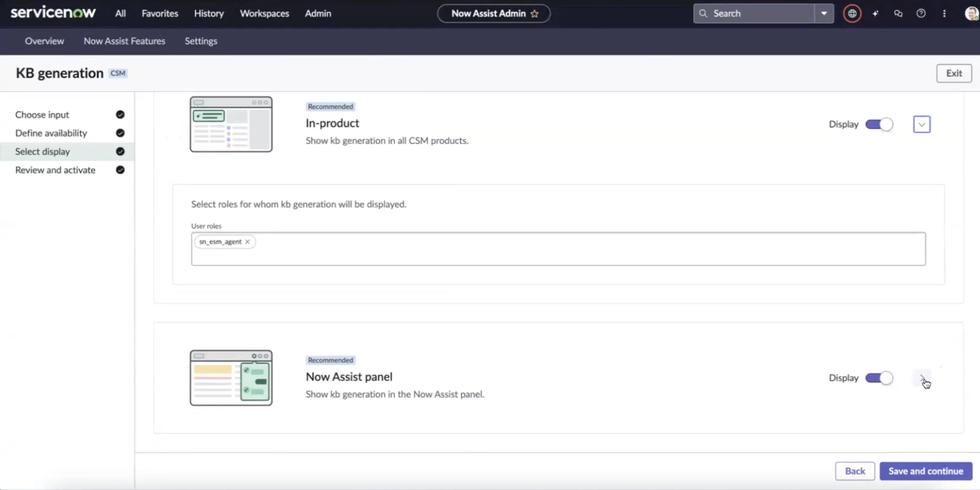Click the User roles field label
980x490 pixels.
point(206,226)
